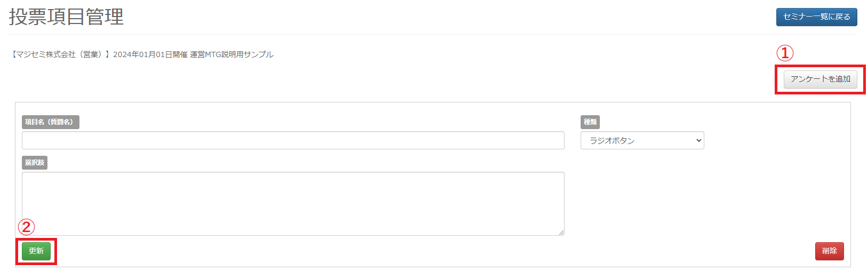Screen dimensions: 868x271
Task: Click the 【マジセミ株式会社（営業）】 company text
Action: pos(61,54)
